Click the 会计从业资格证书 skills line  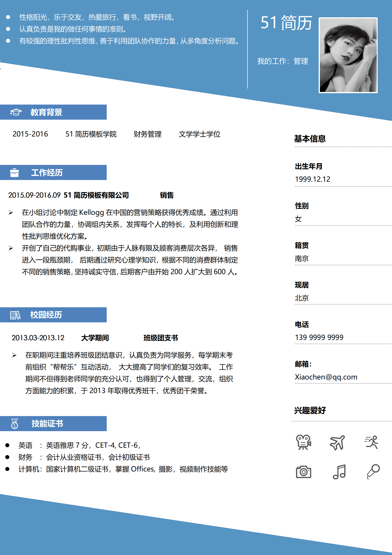[x=84, y=457]
